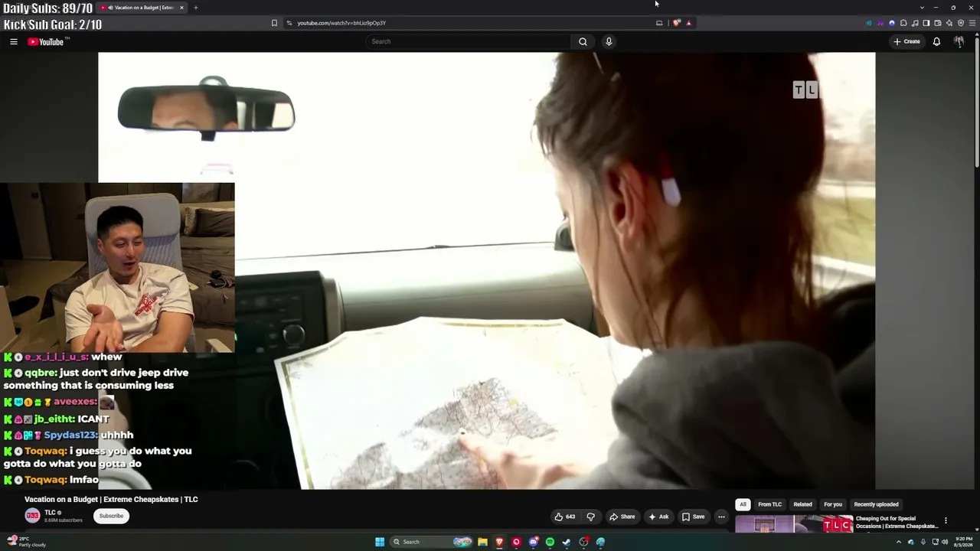The height and width of the screenshot is (551, 980).
Task: Open Brave Shields icon in address bar
Action: coord(677,23)
